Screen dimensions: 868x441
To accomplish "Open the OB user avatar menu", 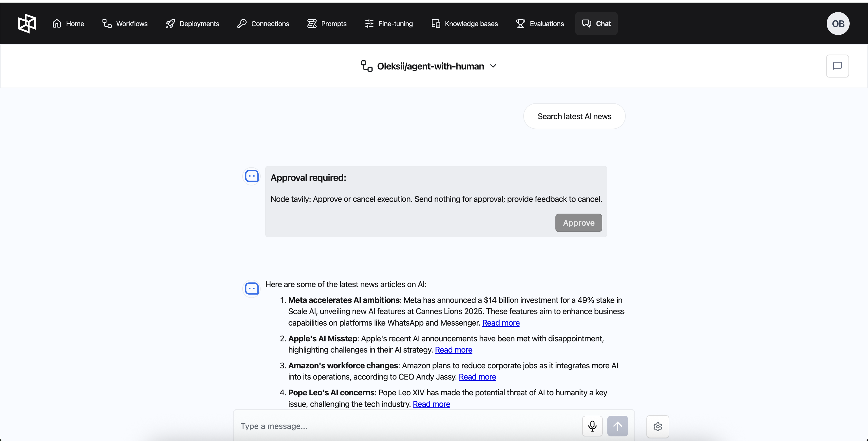I will coord(838,24).
